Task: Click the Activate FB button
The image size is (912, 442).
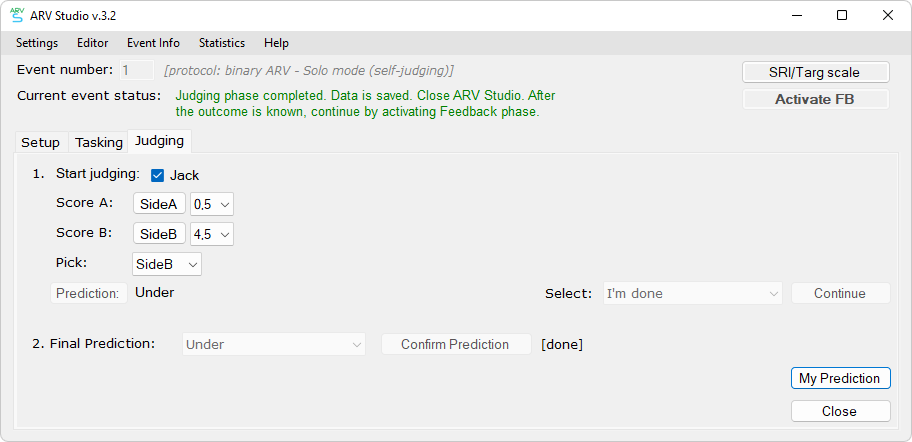Action: coord(815,99)
